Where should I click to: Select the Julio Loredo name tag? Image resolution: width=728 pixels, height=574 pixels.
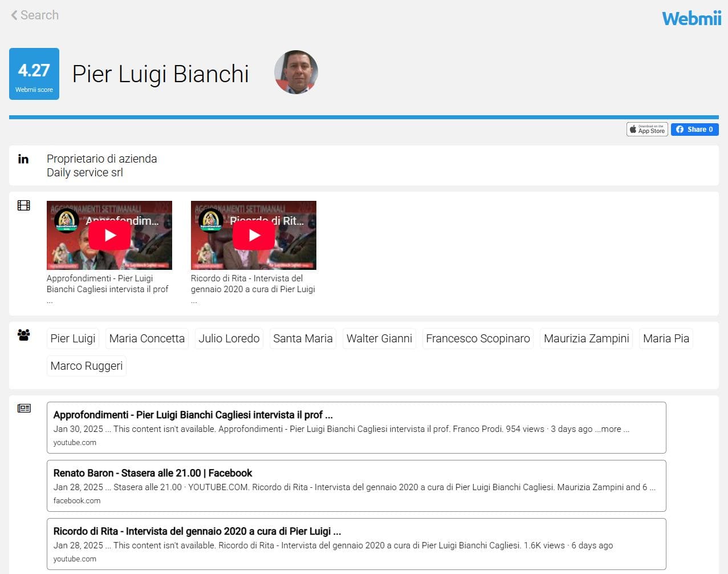click(229, 338)
